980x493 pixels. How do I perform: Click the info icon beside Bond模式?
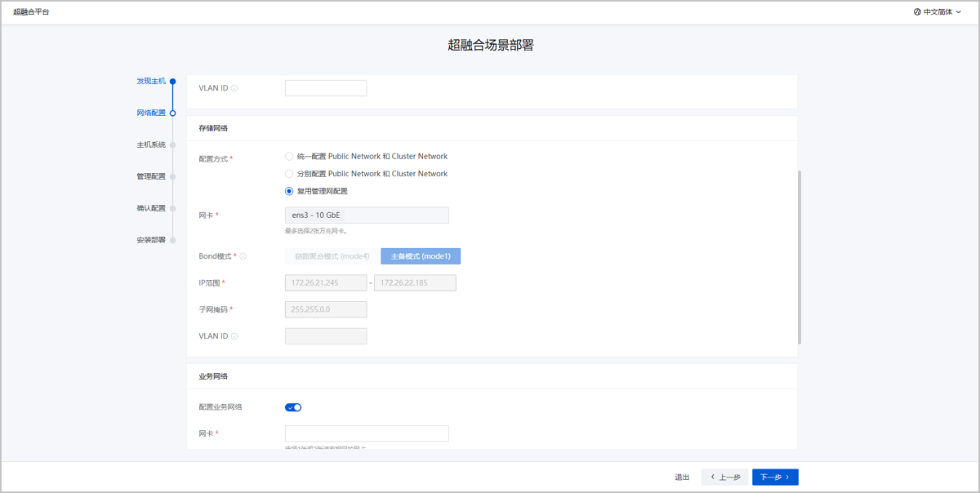click(243, 256)
